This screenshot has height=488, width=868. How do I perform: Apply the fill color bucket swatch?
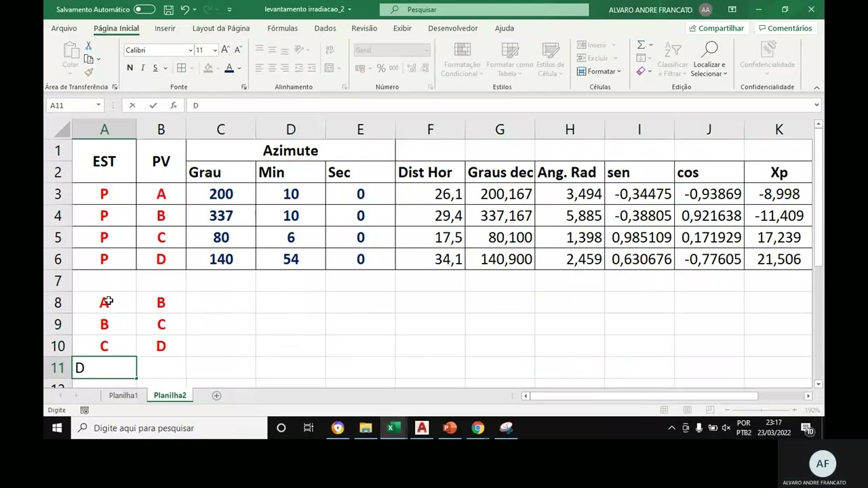pos(208,68)
